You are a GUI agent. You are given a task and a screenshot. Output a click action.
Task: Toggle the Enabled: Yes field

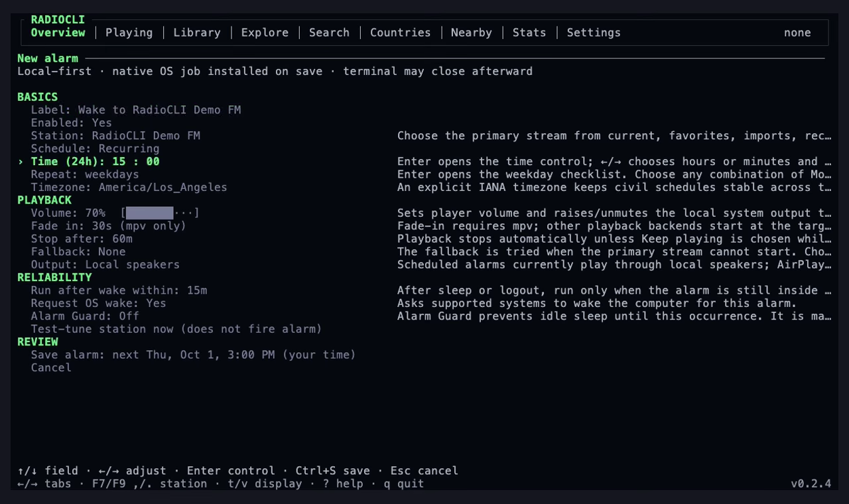pyautogui.click(x=72, y=123)
